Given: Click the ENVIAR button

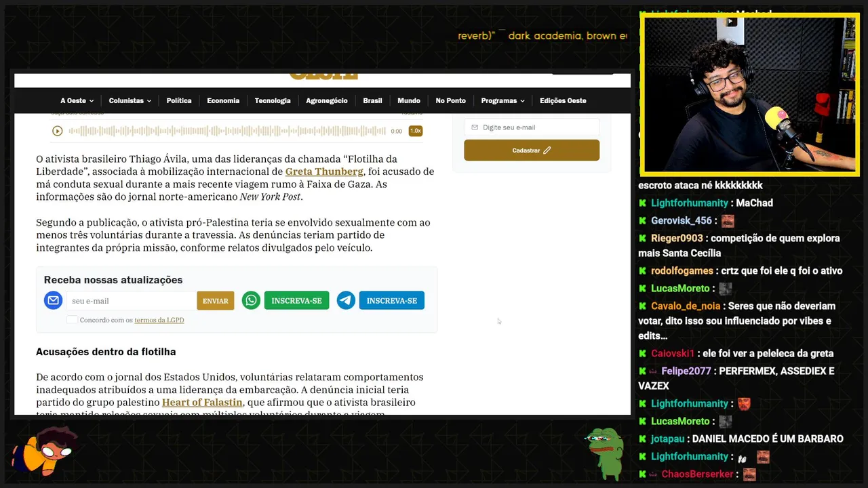Looking at the screenshot, I should point(216,301).
